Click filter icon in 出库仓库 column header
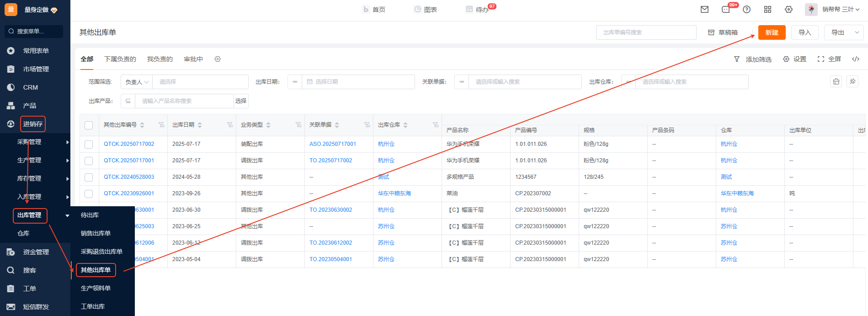868x316 pixels. [x=436, y=125]
